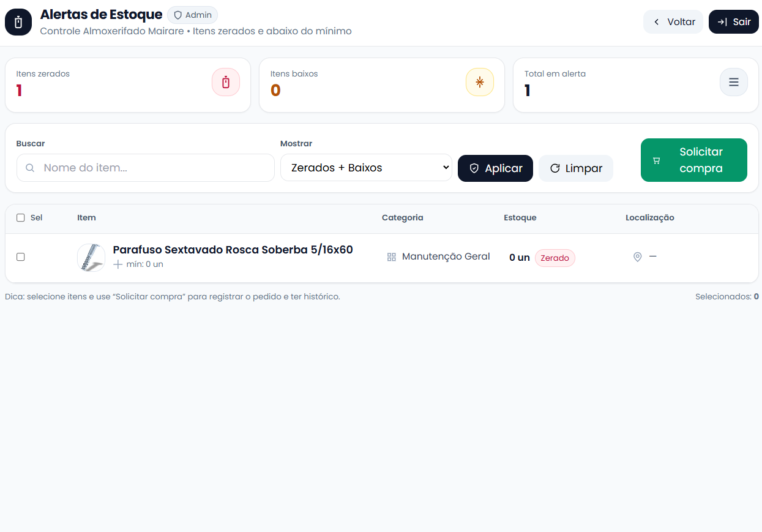Click the red zero-stock icon in Itens zerados card
This screenshot has width=762, height=532.
(226, 82)
